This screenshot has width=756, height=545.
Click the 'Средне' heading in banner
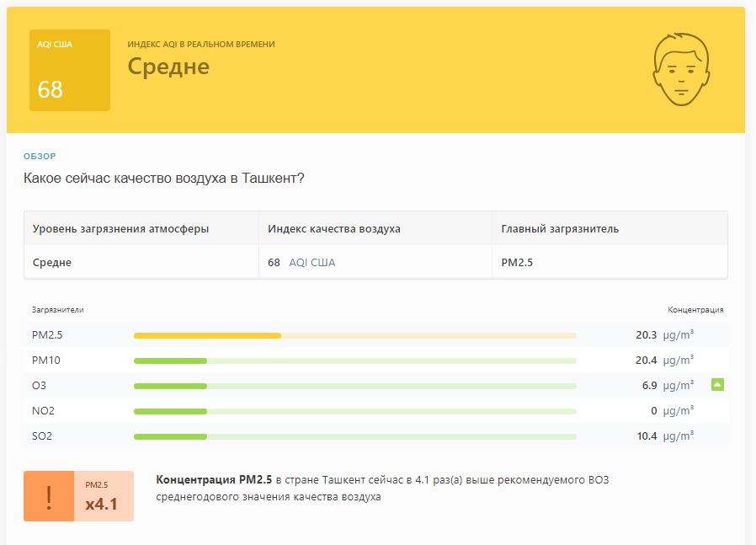point(168,67)
